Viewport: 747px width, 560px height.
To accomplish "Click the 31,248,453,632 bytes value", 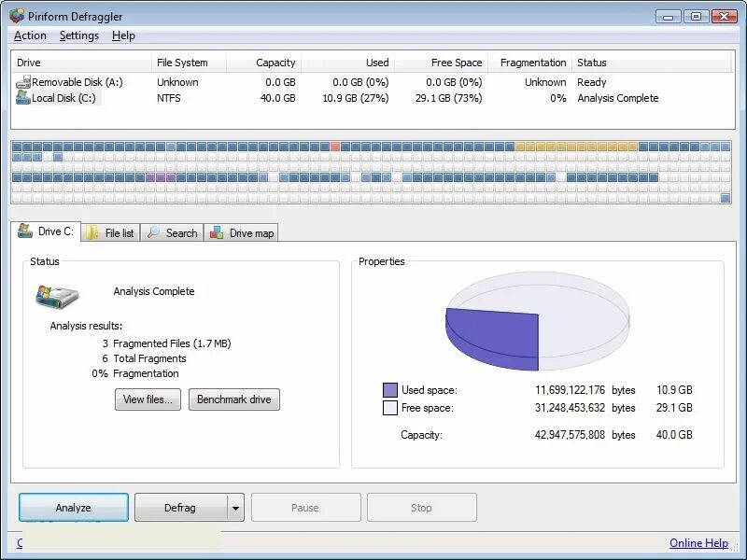I will coord(570,408).
